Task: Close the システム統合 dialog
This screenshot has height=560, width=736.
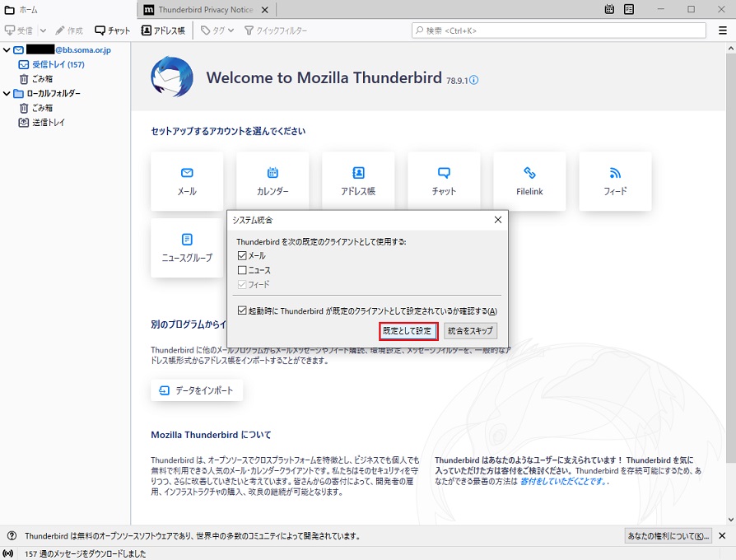Action: point(498,220)
